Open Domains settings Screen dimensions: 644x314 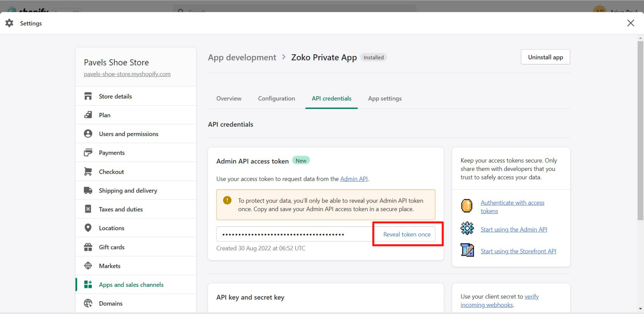pyautogui.click(x=136, y=303)
